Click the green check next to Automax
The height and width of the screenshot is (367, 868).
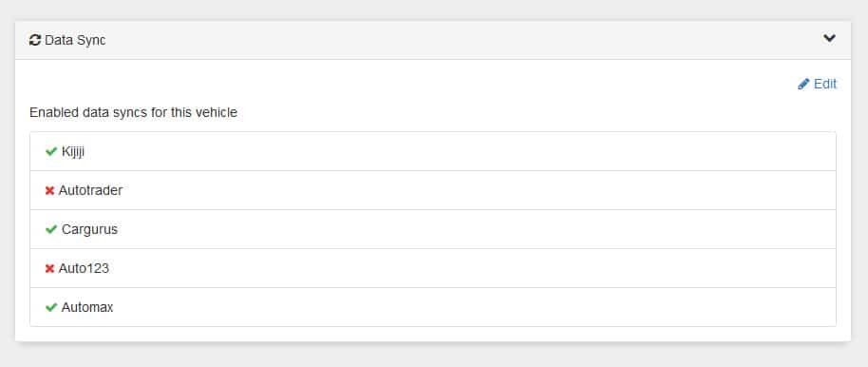[x=51, y=308]
